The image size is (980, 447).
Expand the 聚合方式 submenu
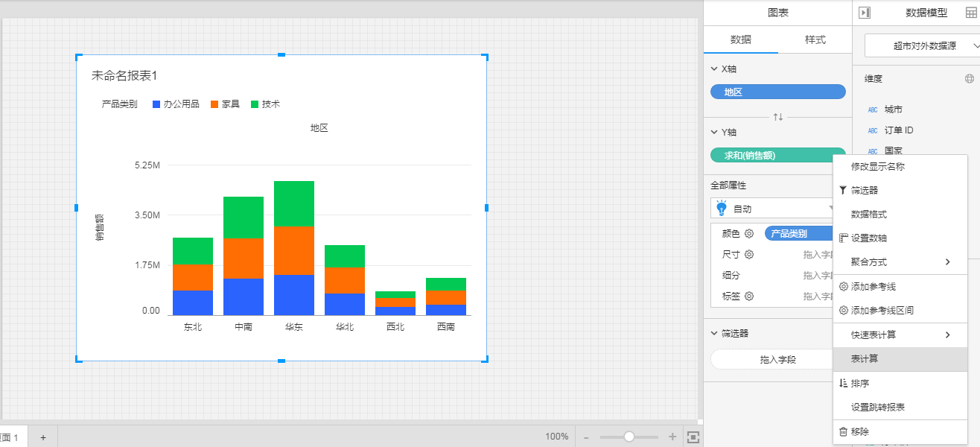900,262
